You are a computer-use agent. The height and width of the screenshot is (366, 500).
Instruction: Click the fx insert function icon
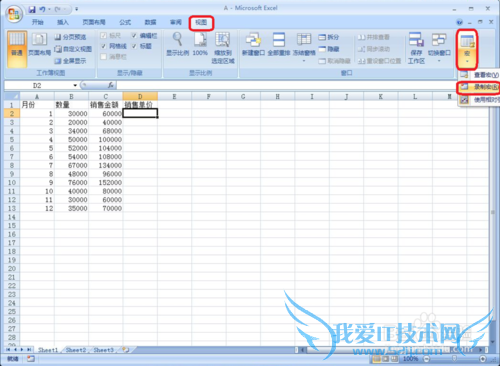click(x=111, y=85)
